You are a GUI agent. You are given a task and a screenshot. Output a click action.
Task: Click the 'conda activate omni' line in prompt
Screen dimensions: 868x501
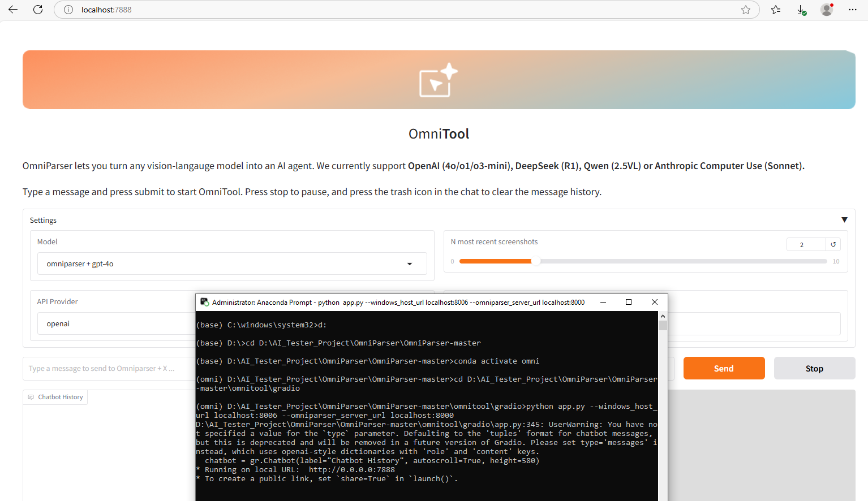(x=368, y=361)
